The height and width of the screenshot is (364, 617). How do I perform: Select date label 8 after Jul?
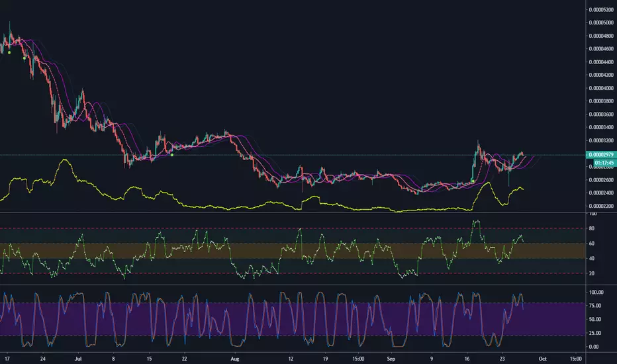pyautogui.click(x=113, y=359)
